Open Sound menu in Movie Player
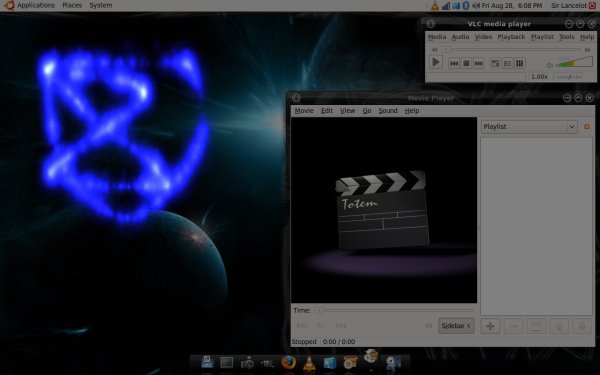This screenshot has width=600, height=375. click(x=388, y=111)
